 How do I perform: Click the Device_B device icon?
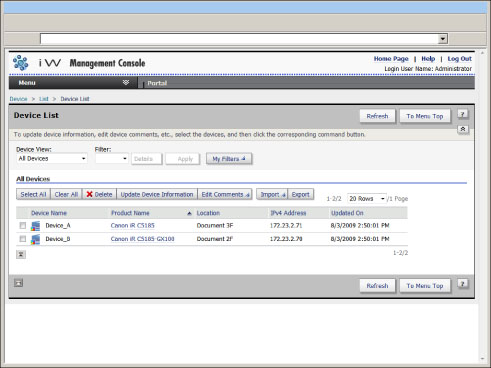(35, 239)
